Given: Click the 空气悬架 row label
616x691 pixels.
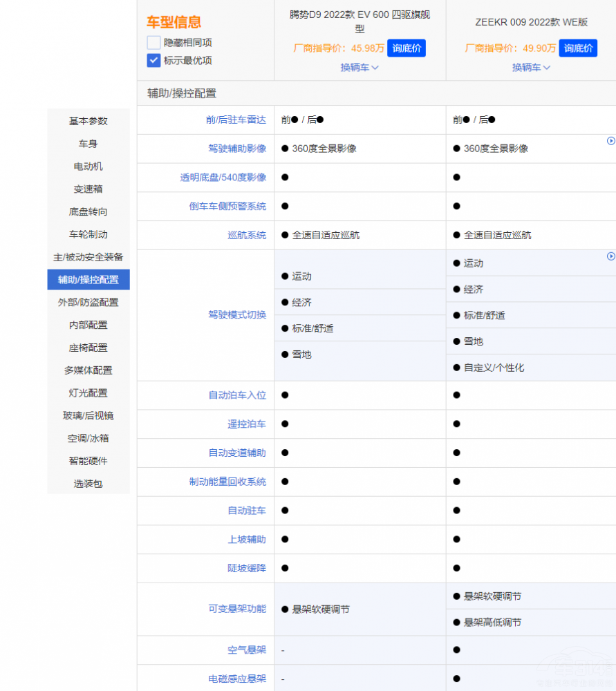Looking at the screenshot, I should tap(247, 650).
